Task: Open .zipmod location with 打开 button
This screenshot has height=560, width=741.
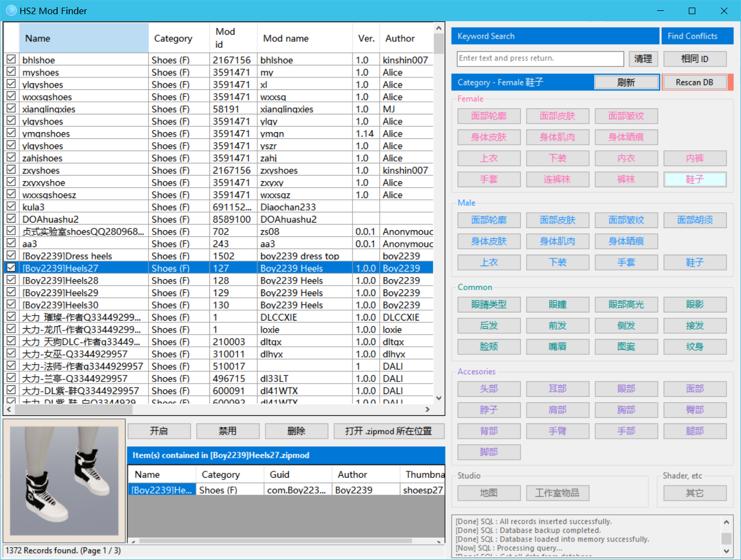Action: 388,431
